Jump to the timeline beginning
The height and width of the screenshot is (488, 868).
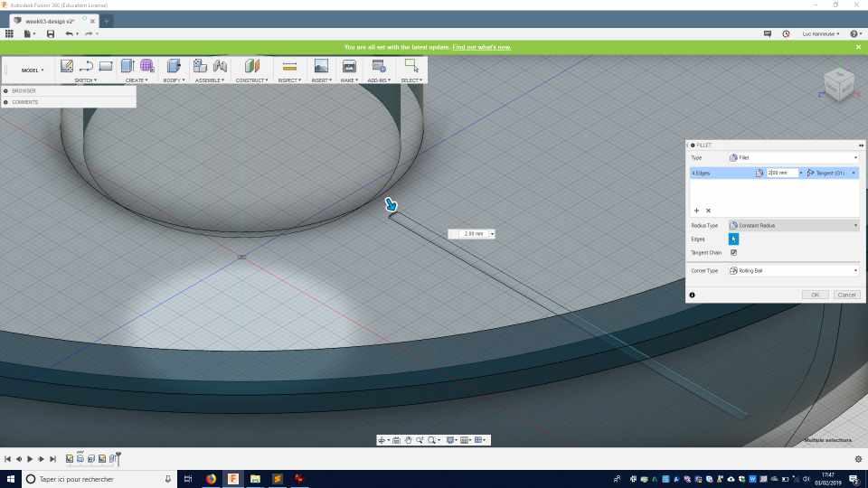7,459
